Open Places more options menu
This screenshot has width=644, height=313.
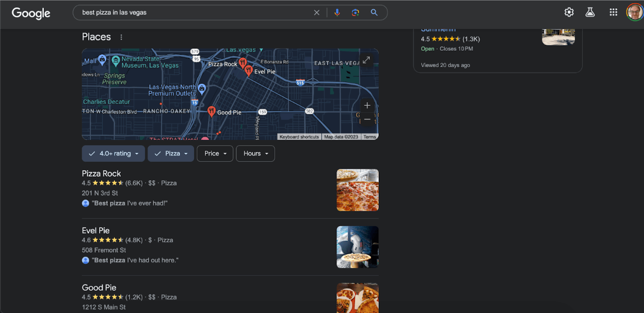(121, 37)
